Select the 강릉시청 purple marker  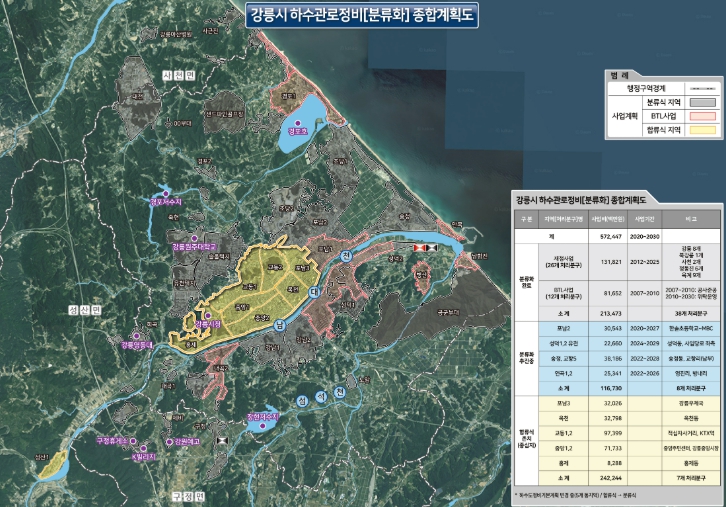coord(208,316)
